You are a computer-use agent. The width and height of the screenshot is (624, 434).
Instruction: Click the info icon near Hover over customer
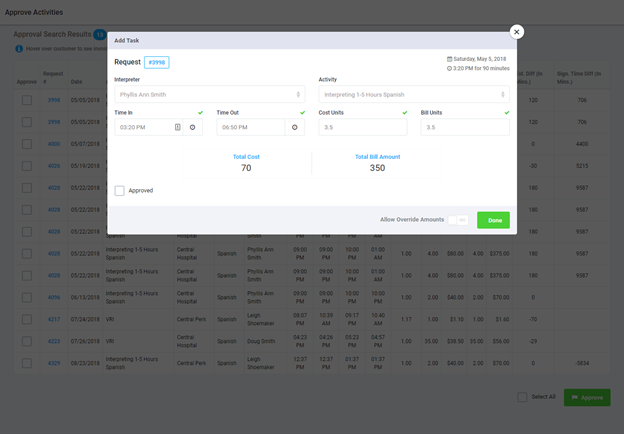pos(19,49)
